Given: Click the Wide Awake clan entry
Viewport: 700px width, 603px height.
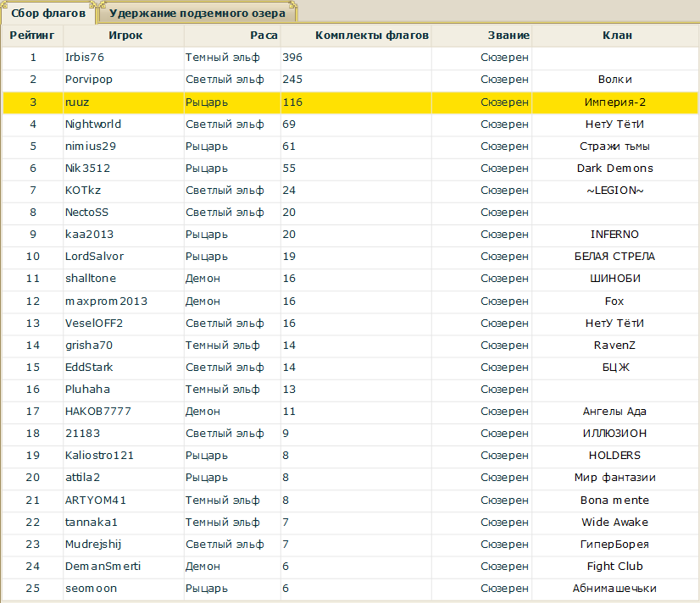Looking at the screenshot, I should pyautogui.click(x=615, y=523).
